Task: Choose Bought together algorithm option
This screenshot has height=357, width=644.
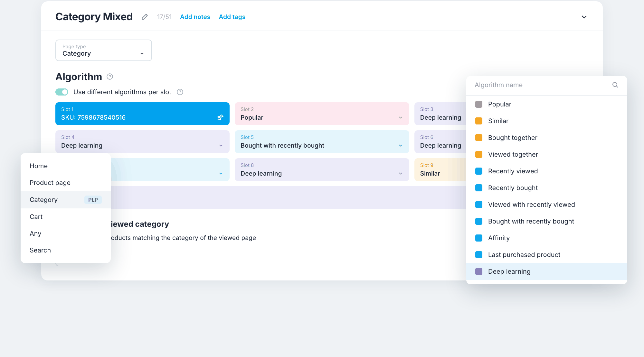Action: 547,138
